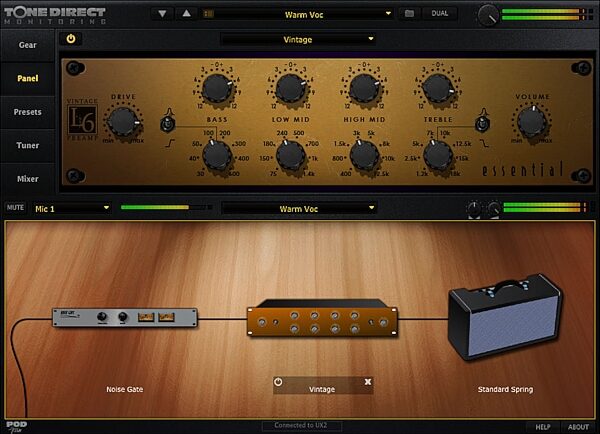
Task: Click the LOW MID gain knob
Action: point(291,87)
